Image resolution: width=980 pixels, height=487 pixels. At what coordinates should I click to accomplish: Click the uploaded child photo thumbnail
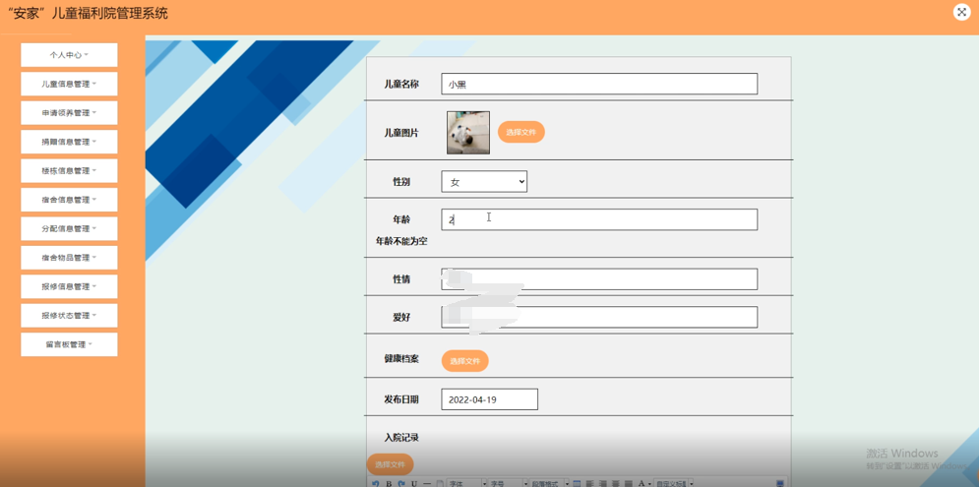point(468,133)
